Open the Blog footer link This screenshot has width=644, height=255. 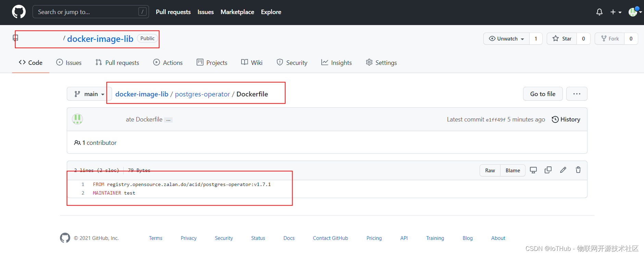[468, 238]
